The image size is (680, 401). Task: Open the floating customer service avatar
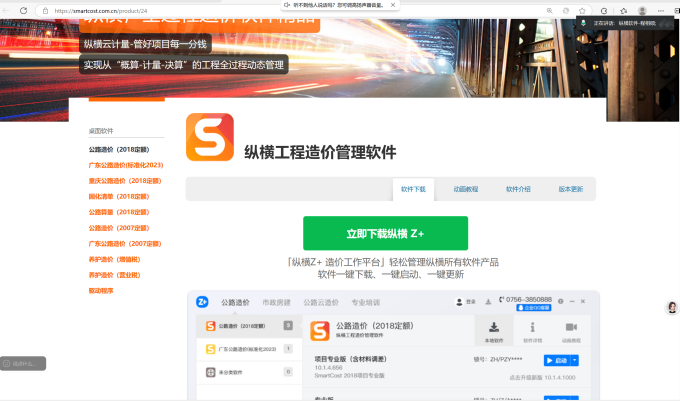click(672, 307)
